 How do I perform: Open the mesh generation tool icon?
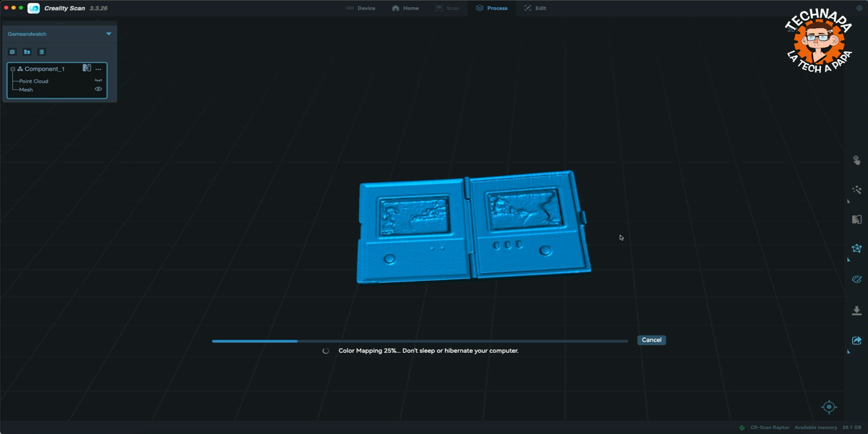tap(856, 248)
